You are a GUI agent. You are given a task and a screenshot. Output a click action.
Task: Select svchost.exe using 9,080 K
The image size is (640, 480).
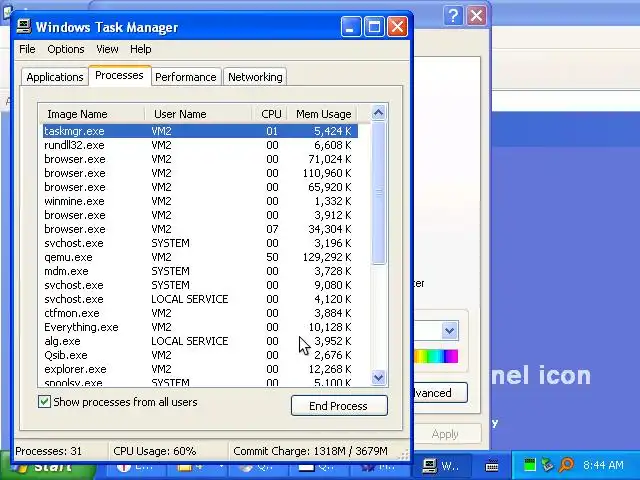click(200, 285)
